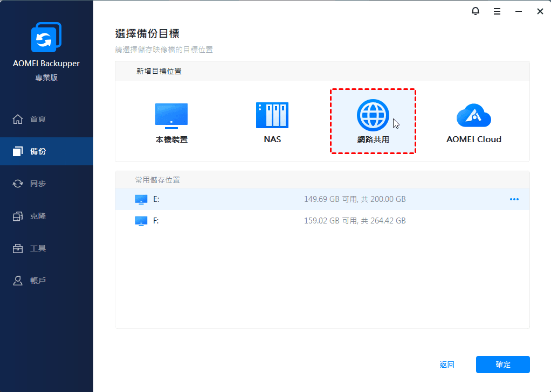
Task: Click the toolbox icon beside 工具
Action: pyautogui.click(x=18, y=248)
